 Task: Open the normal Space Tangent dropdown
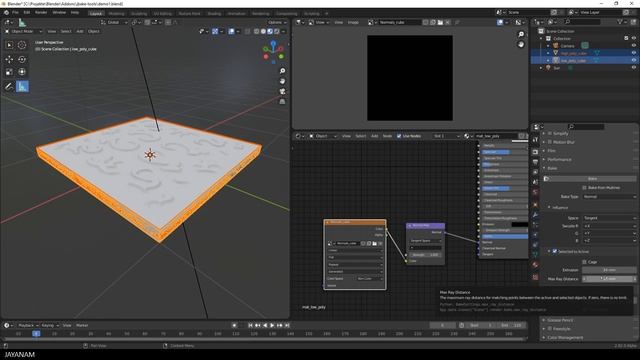pyautogui.click(x=609, y=218)
